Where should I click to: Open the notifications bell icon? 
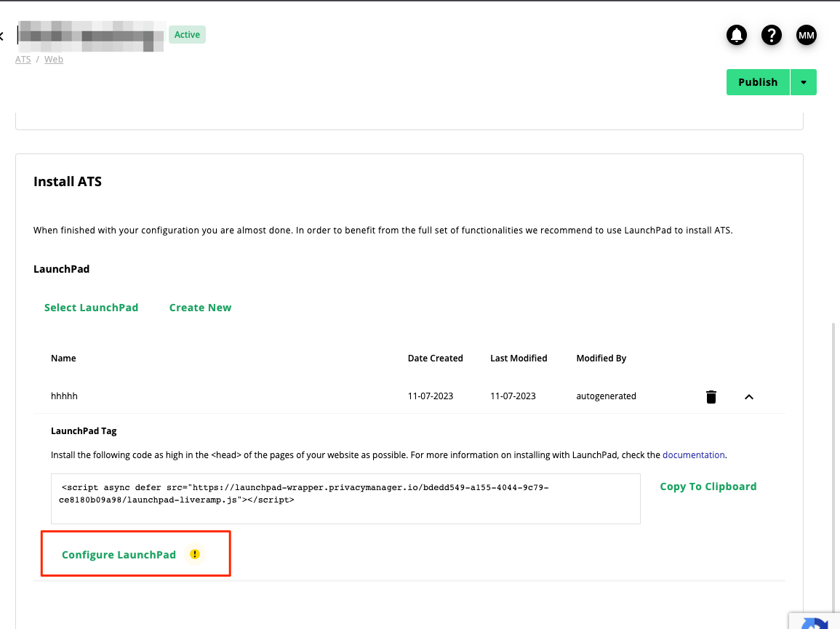point(737,36)
